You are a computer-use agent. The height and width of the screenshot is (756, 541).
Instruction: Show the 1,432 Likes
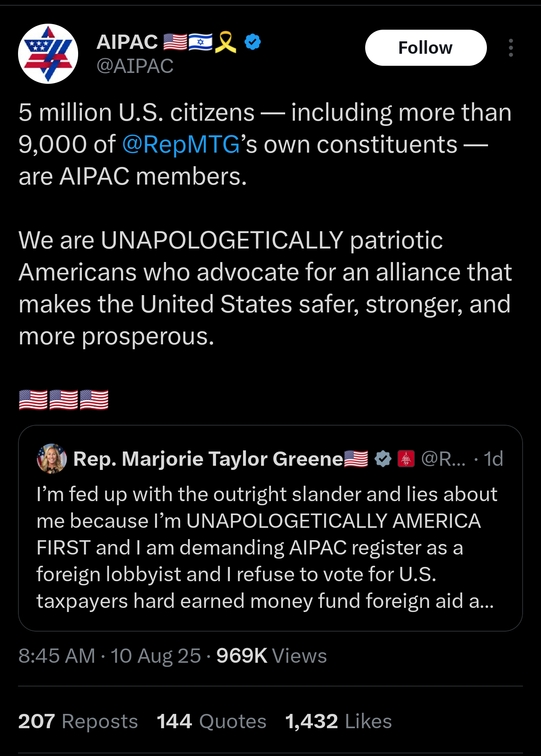338,721
